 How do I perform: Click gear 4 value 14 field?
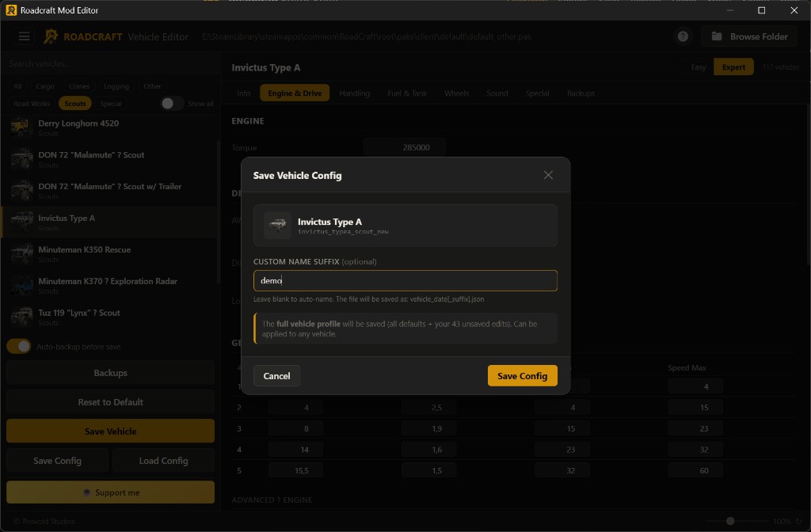pos(296,450)
